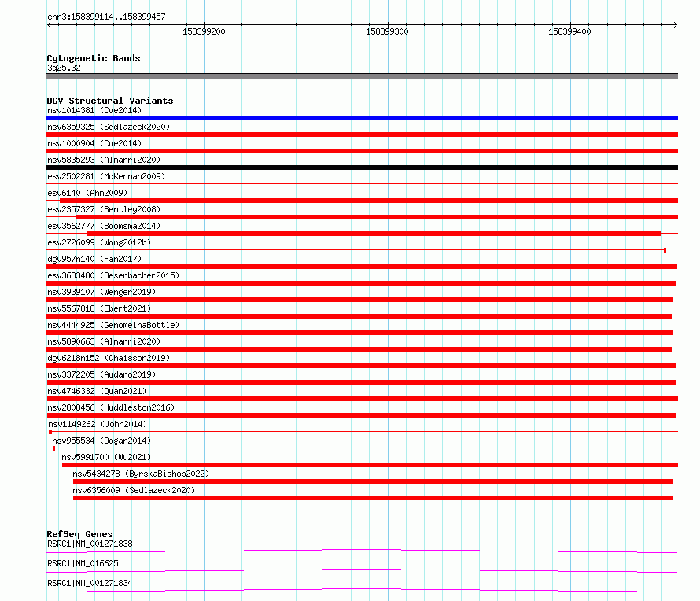Select nsv5434278 (ByrskaBishop2022) label
Image resolution: width=700 pixels, height=601 pixels.
point(141,474)
